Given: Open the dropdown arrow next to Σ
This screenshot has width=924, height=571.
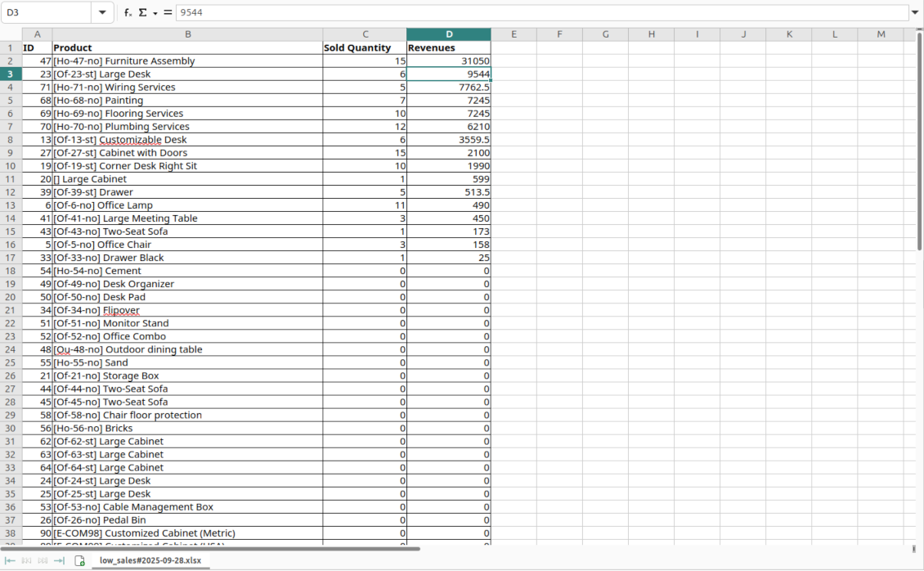Looking at the screenshot, I should (155, 13).
